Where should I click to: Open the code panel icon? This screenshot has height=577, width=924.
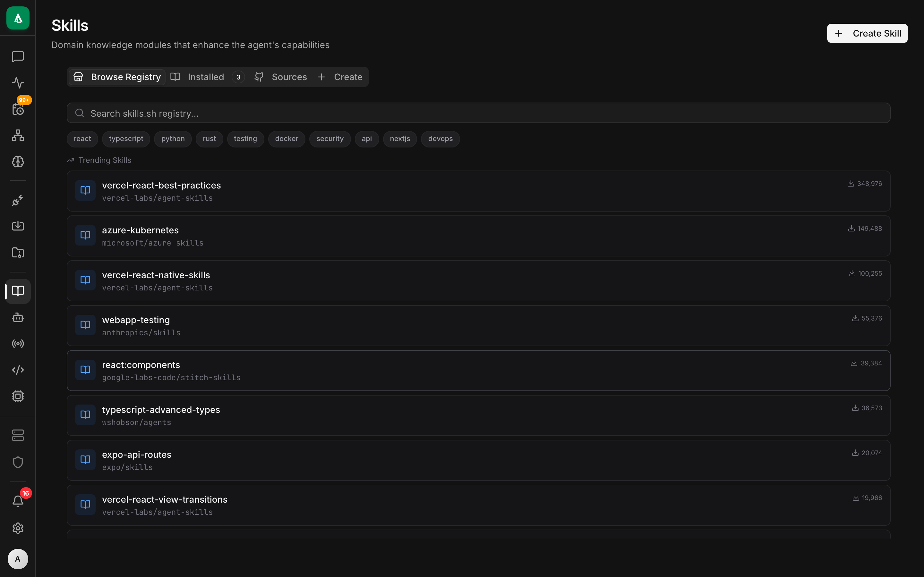18,369
